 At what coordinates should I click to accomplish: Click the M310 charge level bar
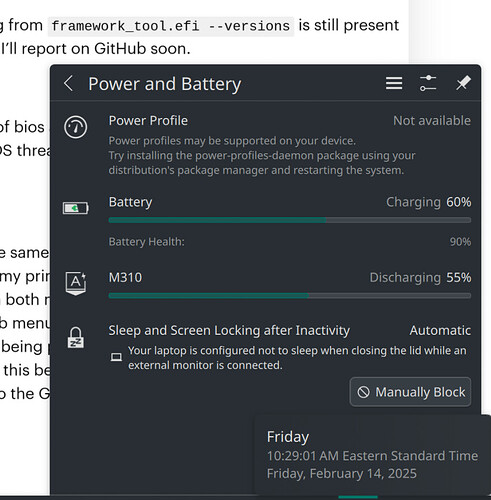290,296
